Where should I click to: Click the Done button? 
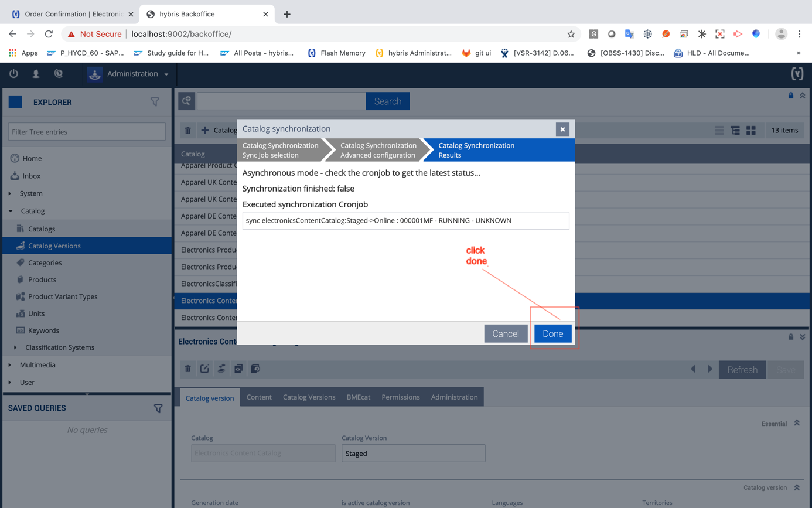tap(552, 334)
